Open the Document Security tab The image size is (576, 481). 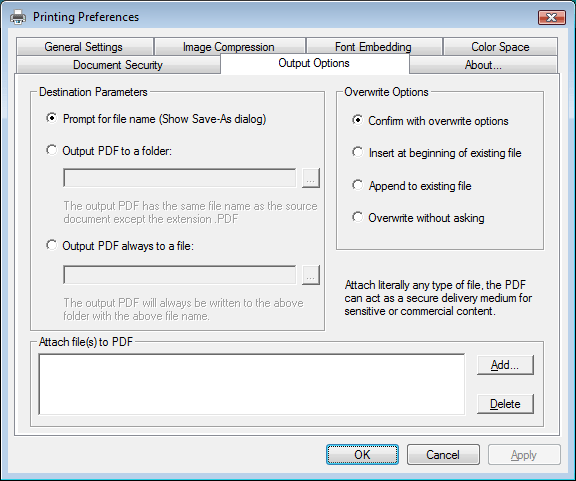[118, 65]
